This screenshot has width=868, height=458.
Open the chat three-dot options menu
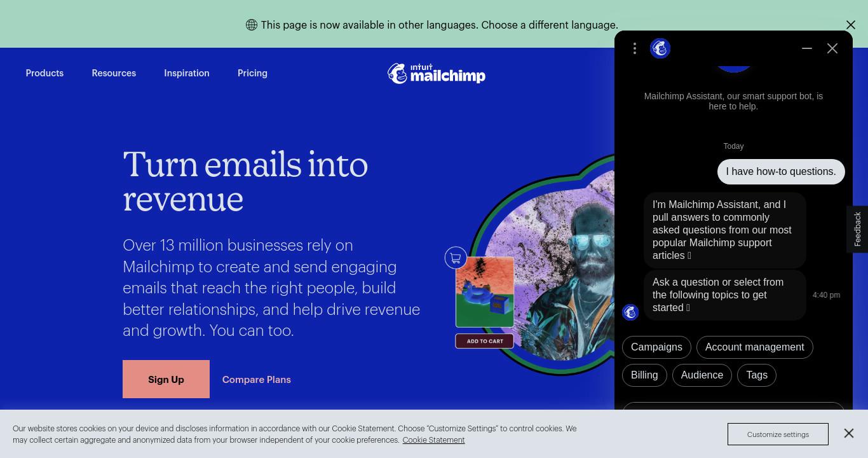[x=634, y=48]
